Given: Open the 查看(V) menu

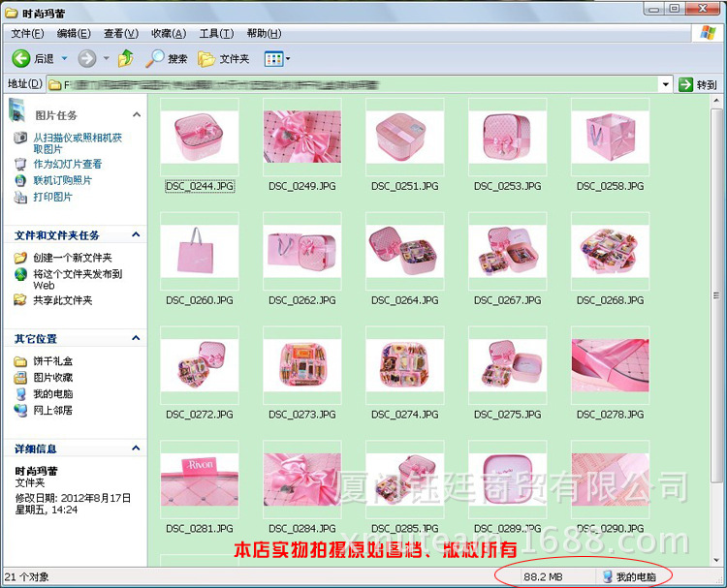Looking at the screenshot, I should (121, 33).
